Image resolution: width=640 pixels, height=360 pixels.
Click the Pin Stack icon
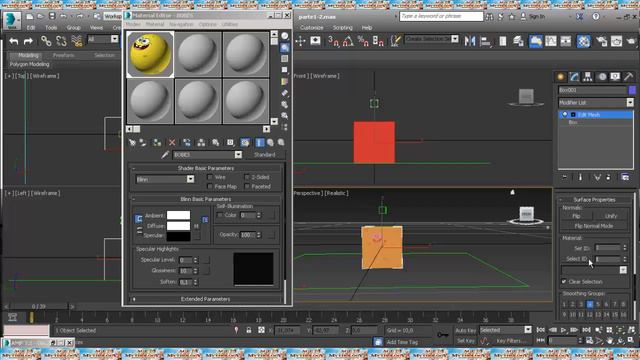[x=565, y=177]
